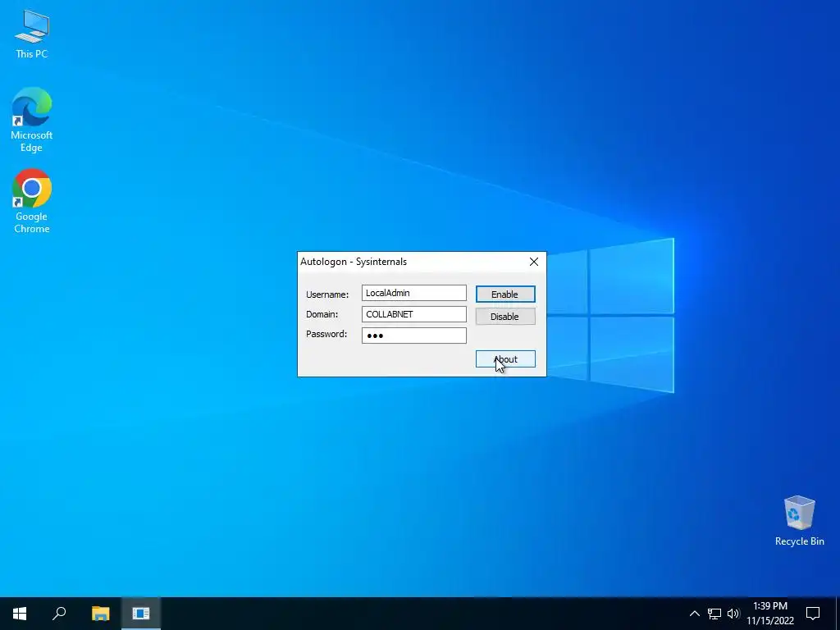Select the Recycle Bin desktop icon
The width and height of the screenshot is (840, 630).
click(799, 521)
